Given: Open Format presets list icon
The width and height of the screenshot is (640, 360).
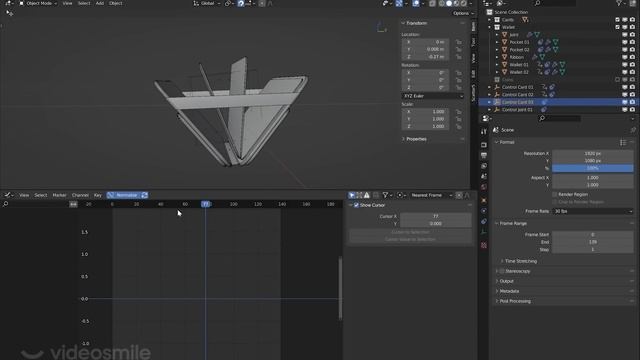Looking at the screenshot, I should (623, 142).
